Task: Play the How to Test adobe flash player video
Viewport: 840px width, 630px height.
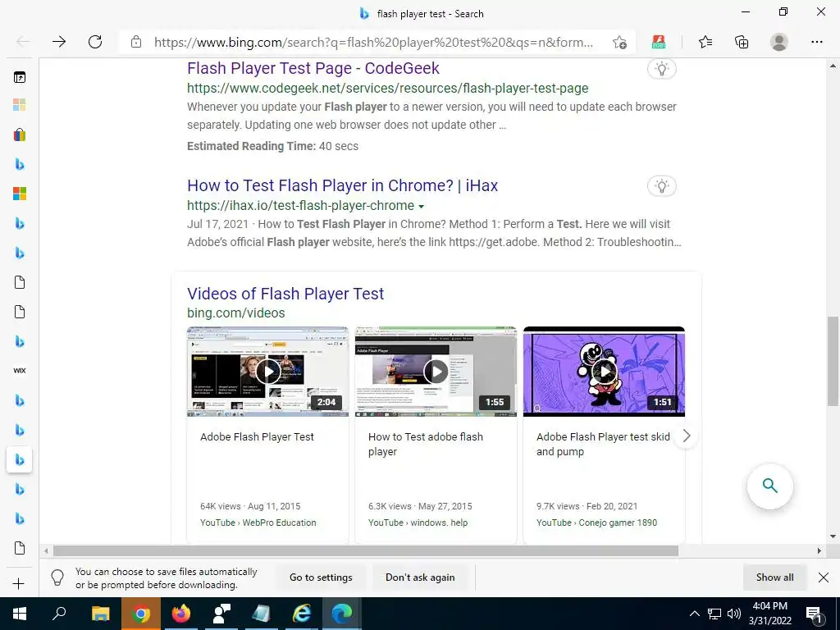Action: coord(436,372)
